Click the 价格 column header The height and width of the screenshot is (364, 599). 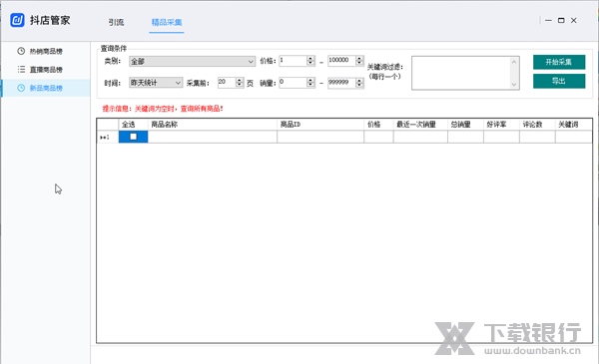[x=378, y=125]
